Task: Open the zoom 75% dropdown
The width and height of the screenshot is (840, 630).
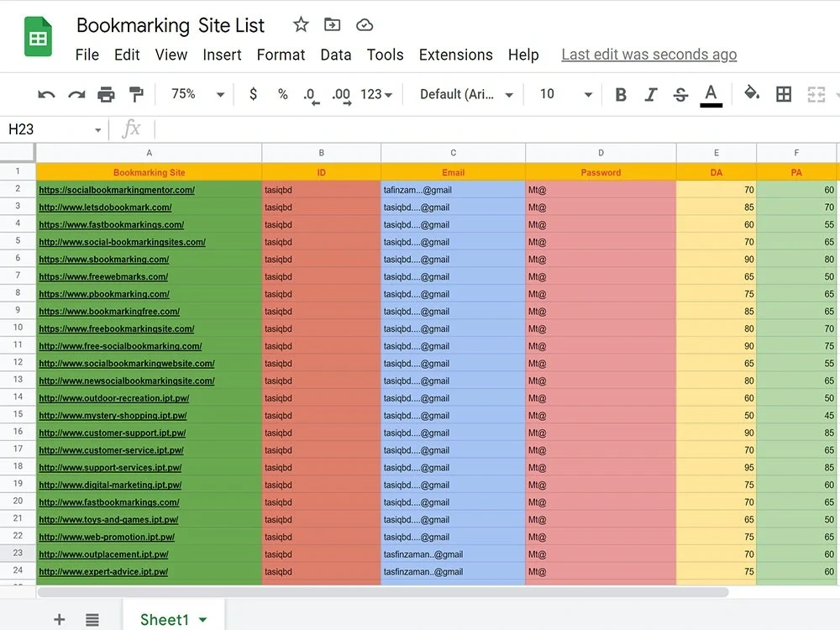Action: coord(197,94)
